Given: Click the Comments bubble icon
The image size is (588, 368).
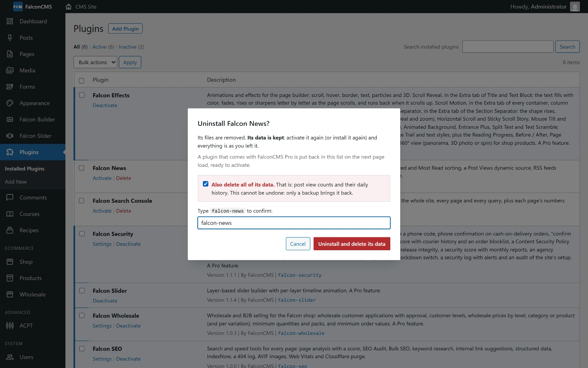Looking at the screenshot, I should [10, 198].
